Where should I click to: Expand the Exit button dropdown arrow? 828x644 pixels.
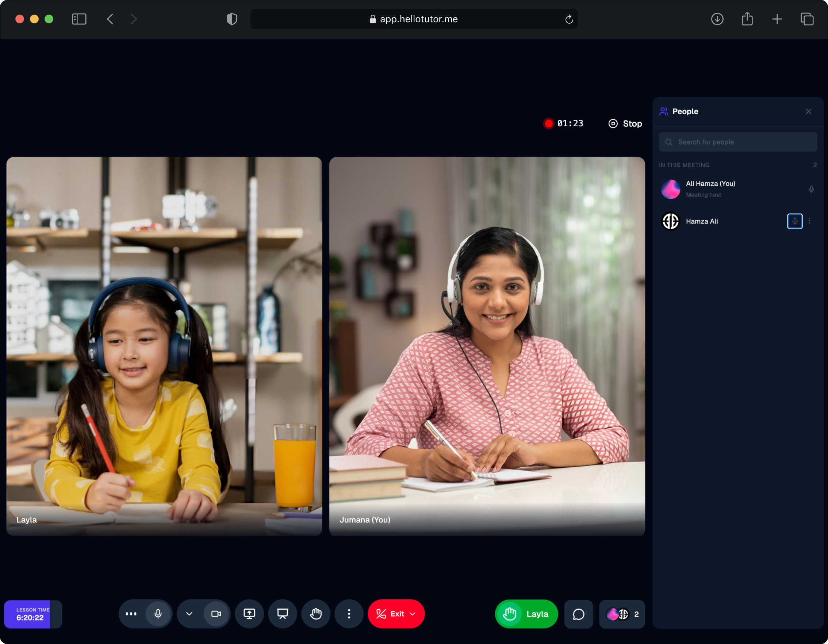pyautogui.click(x=413, y=614)
